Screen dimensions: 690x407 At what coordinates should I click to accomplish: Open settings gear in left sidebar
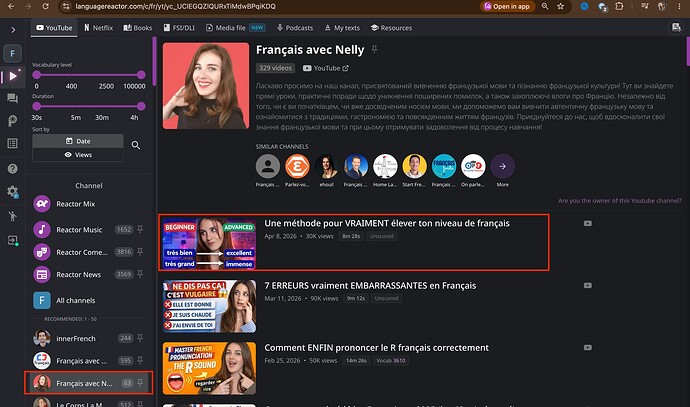[12, 191]
